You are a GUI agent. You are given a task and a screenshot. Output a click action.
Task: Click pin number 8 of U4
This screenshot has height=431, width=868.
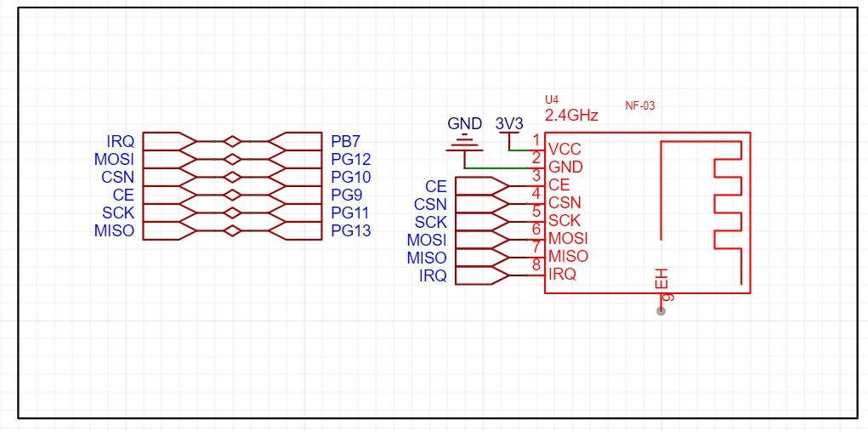coord(536,264)
